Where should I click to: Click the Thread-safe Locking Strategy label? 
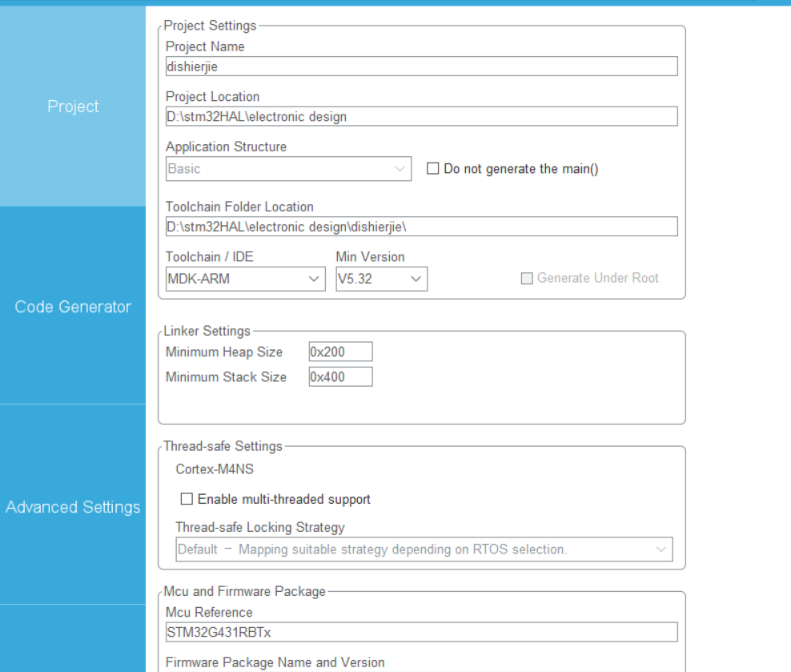click(260, 527)
